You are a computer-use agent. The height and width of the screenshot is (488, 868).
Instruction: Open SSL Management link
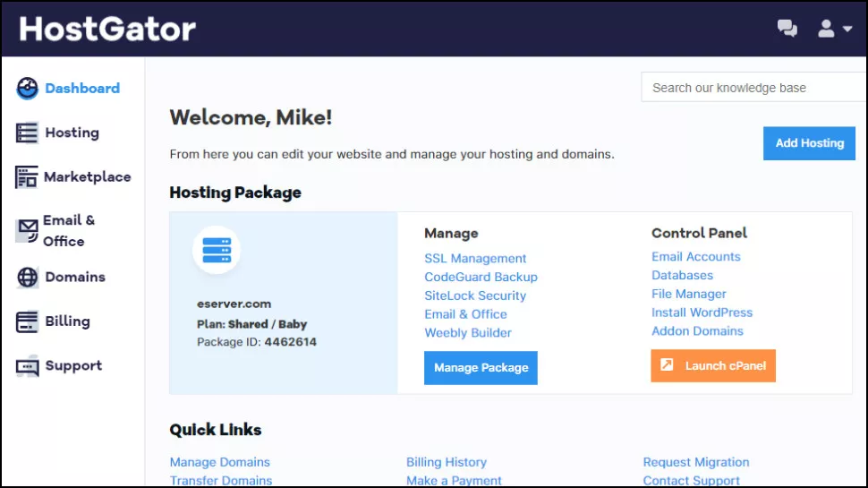pos(475,258)
